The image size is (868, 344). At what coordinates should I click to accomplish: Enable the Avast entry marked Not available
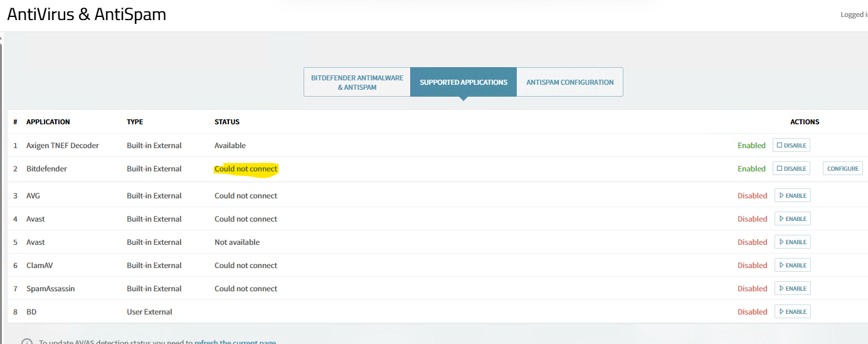coord(792,242)
